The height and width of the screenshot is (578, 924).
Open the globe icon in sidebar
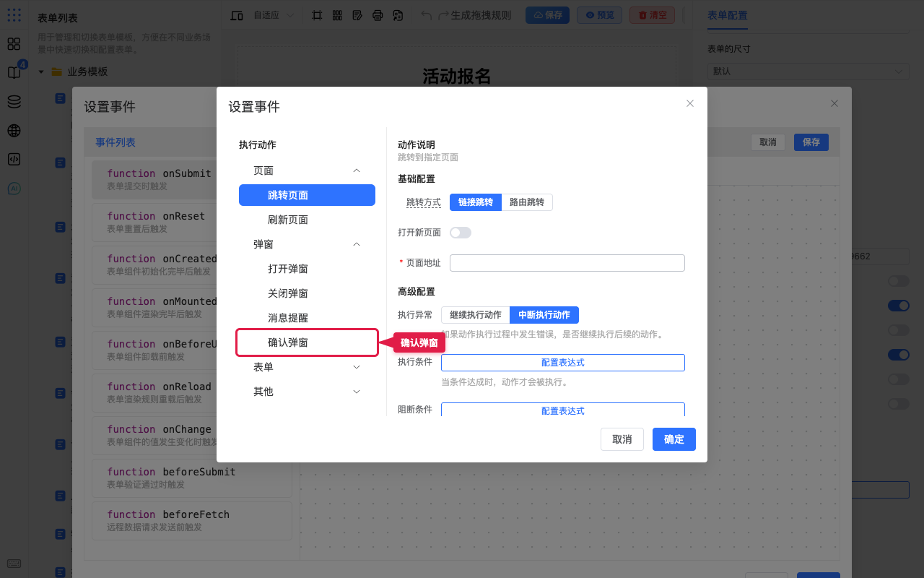click(x=14, y=131)
